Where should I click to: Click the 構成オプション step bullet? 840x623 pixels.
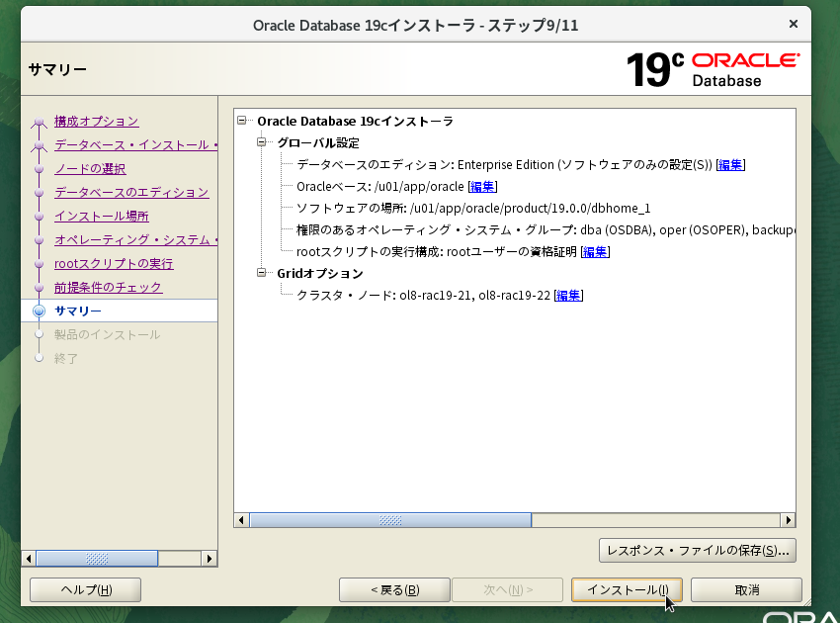click(39, 122)
